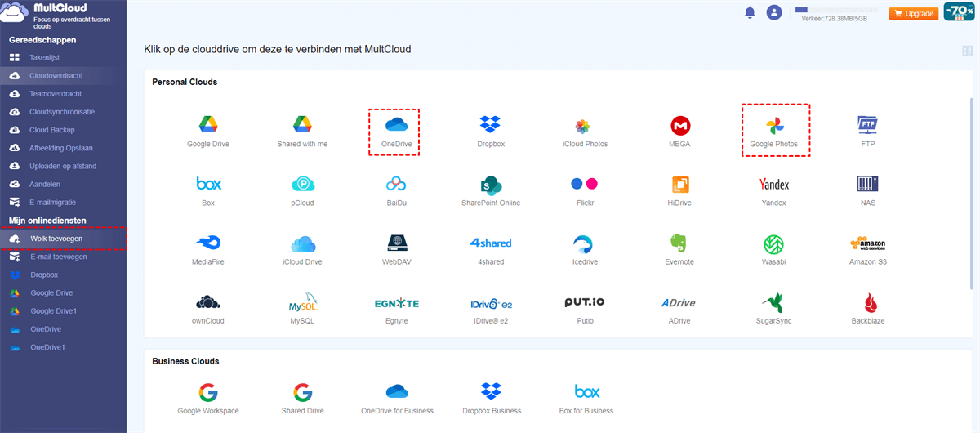Add the Dropbox cloud service
The image size is (980, 433).
(x=490, y=124)
